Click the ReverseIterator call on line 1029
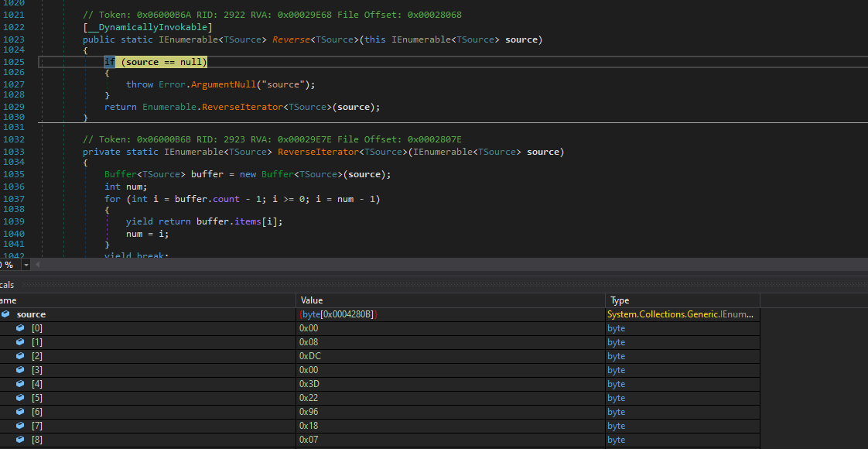The width and height of the screenshot is (868, 449). point(242,107)
